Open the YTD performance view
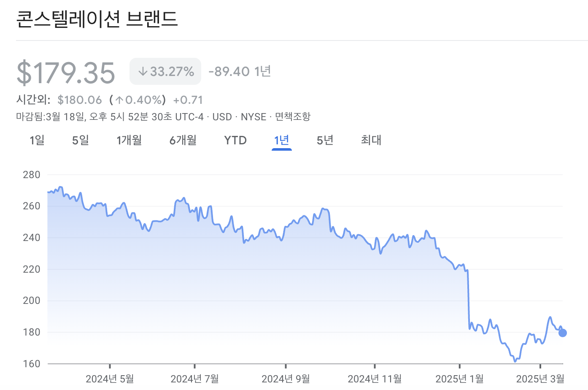 (x=235, y=140)
